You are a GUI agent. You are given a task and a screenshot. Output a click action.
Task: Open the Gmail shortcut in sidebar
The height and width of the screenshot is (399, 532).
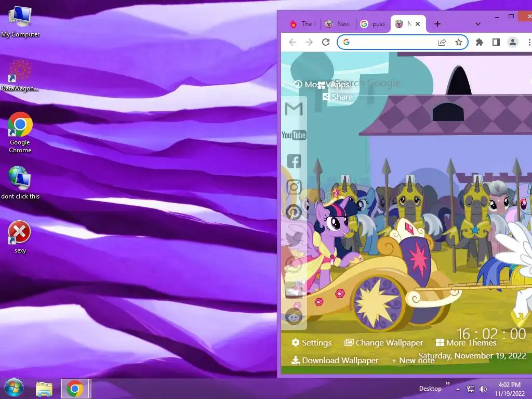pos(294,109)
